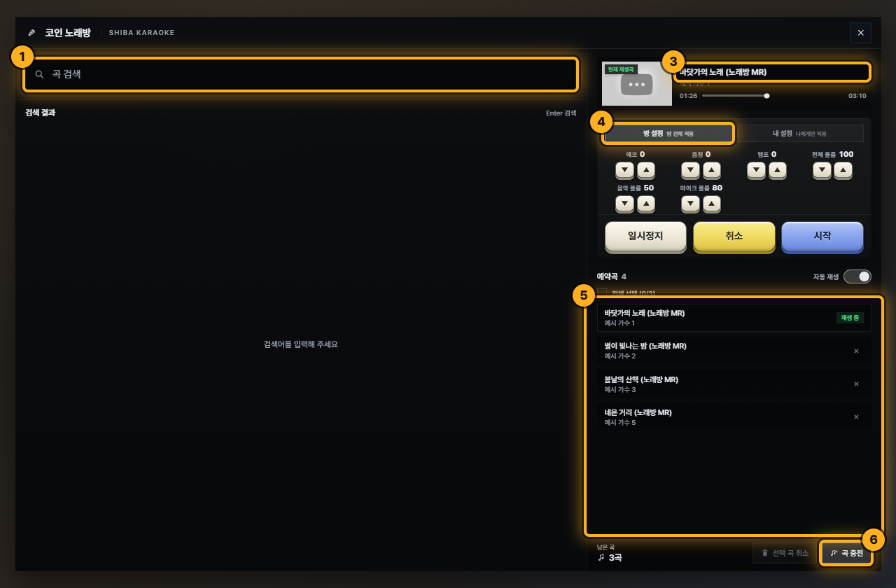The height and width of the screenshot is (588, 896).
Task: Click the microphone icon beside 코인 노래방
Action: coord(31,33)
